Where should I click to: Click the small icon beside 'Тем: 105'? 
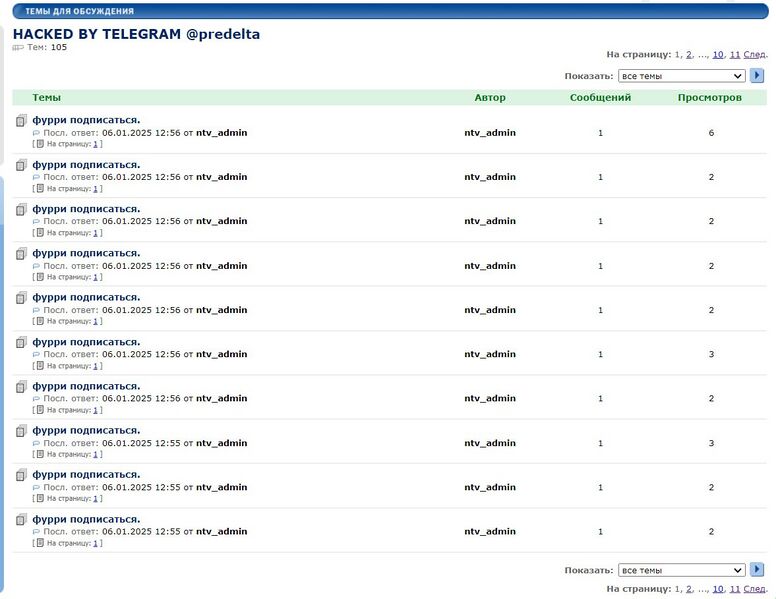click(18, 48)
